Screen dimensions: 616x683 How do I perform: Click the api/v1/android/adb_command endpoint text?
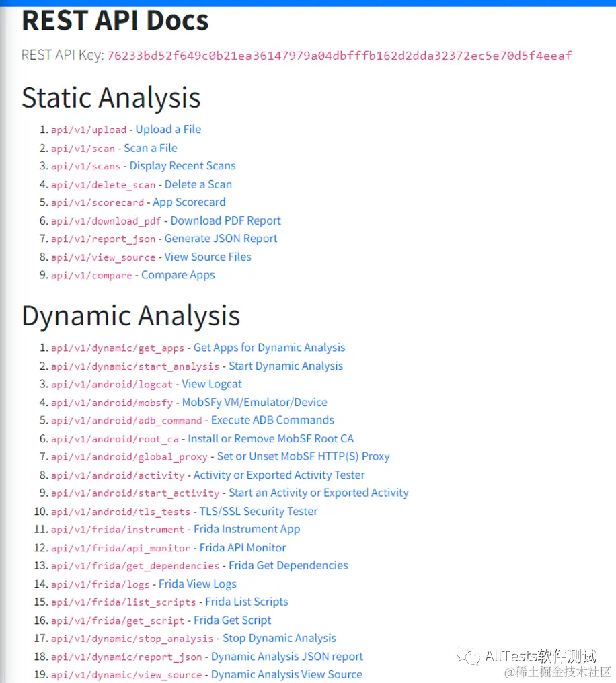[x=127, y=420]
